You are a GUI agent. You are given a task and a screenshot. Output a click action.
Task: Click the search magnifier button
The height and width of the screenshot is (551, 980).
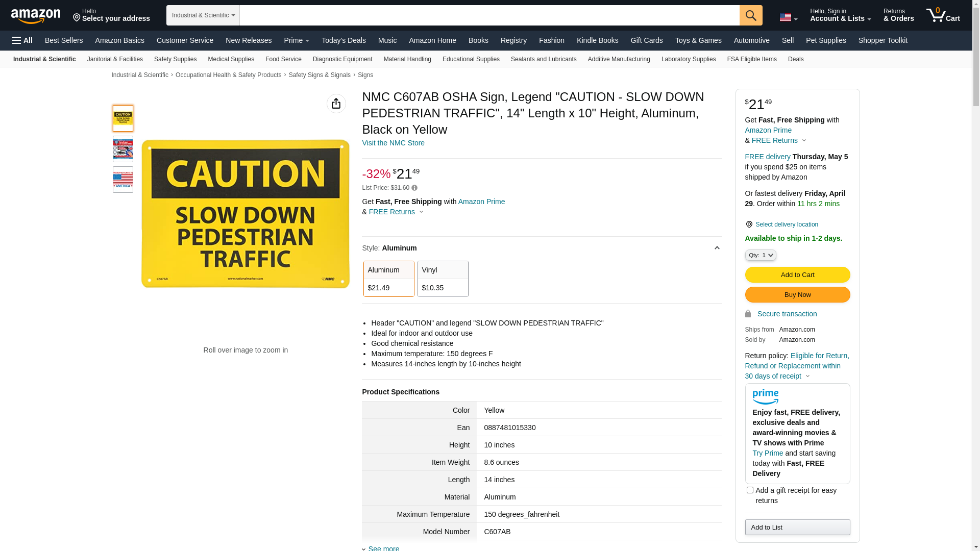coord(750,15)
